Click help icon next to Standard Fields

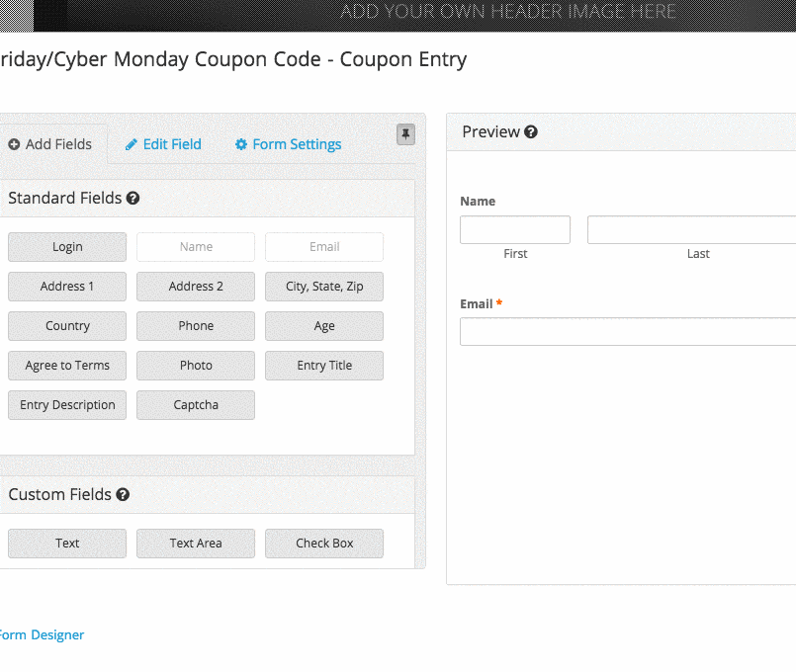[x=133, y=199]
